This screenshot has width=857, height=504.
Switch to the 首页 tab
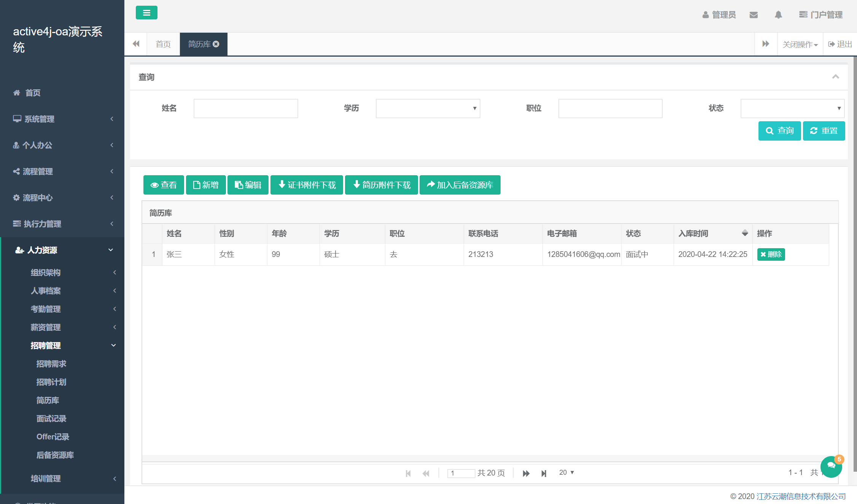tap(163, 44)
